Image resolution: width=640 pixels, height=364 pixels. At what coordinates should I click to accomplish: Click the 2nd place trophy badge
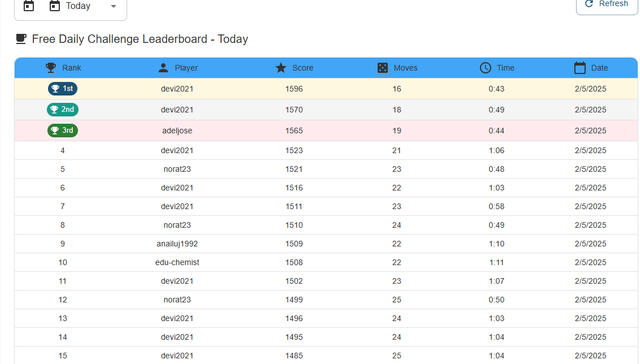62,109
